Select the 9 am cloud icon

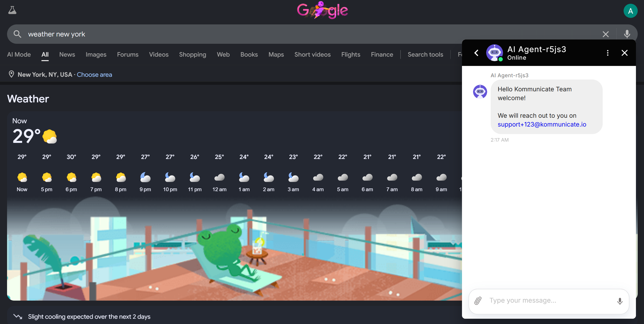(441, 178)
